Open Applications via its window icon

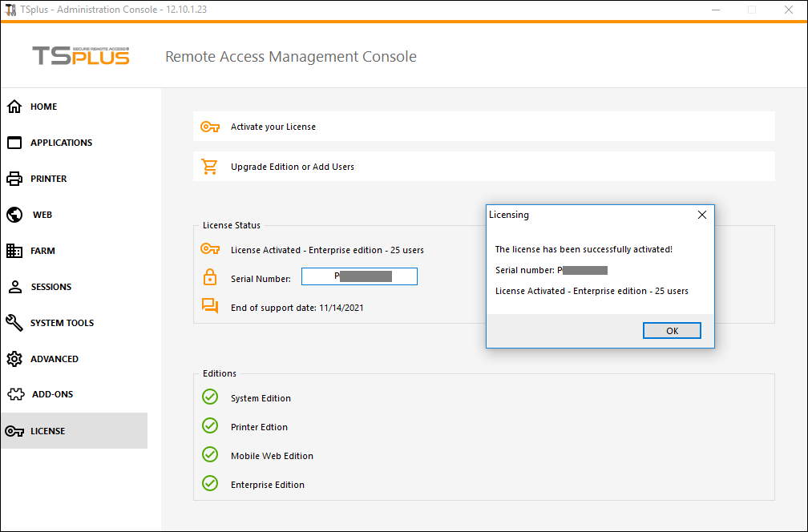(x=14, y=143)
